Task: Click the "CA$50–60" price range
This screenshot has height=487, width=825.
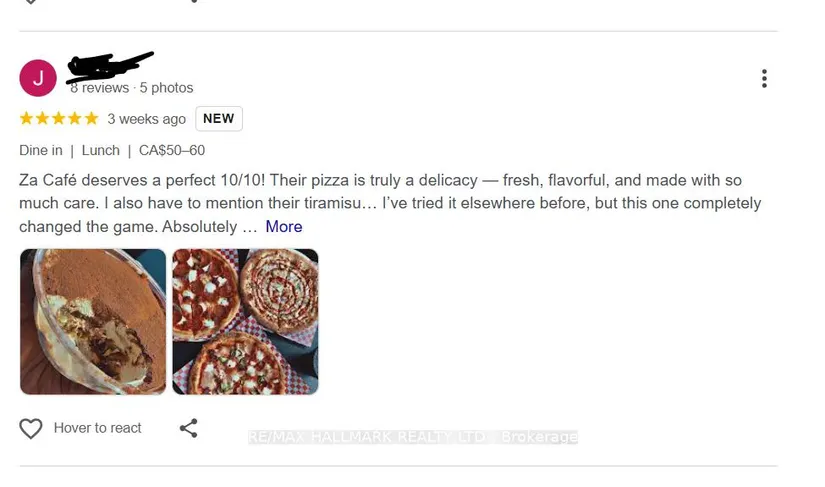Action: coord(171,150)
